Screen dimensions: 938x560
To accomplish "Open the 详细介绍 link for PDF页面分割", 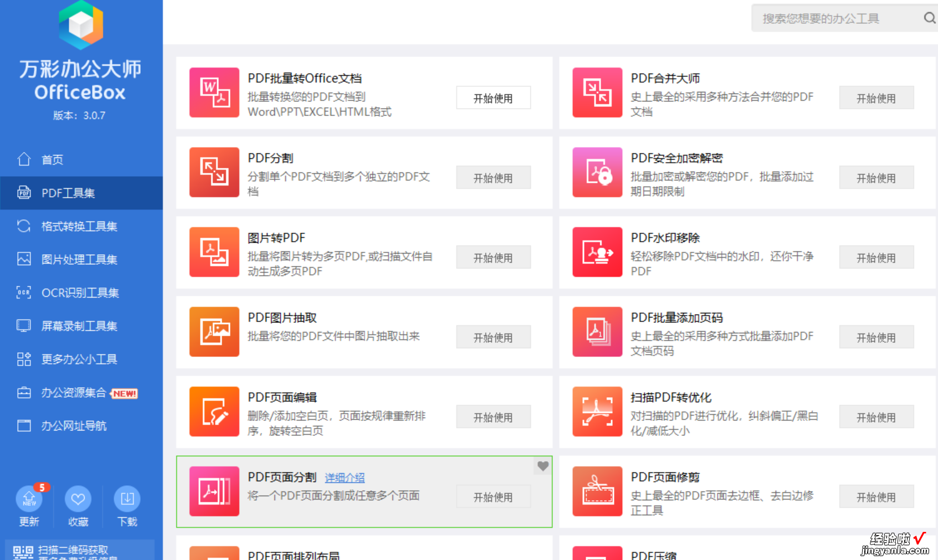I will (345, 477).
